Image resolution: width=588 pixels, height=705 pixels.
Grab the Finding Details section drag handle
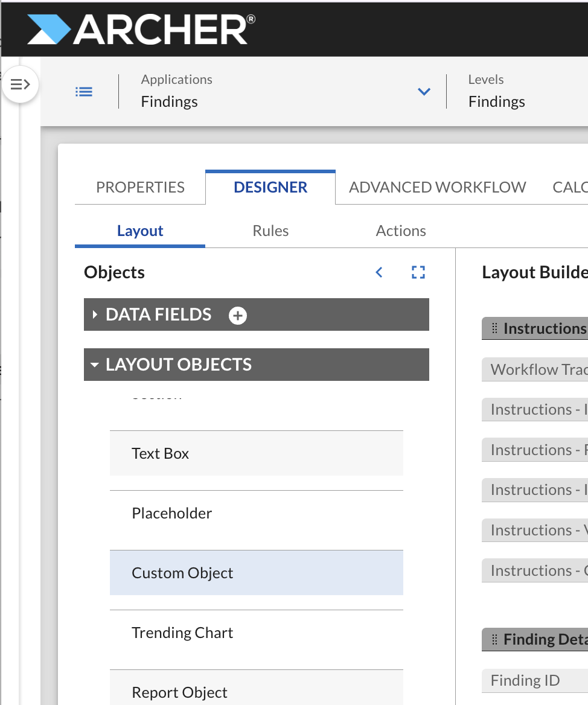494,639
